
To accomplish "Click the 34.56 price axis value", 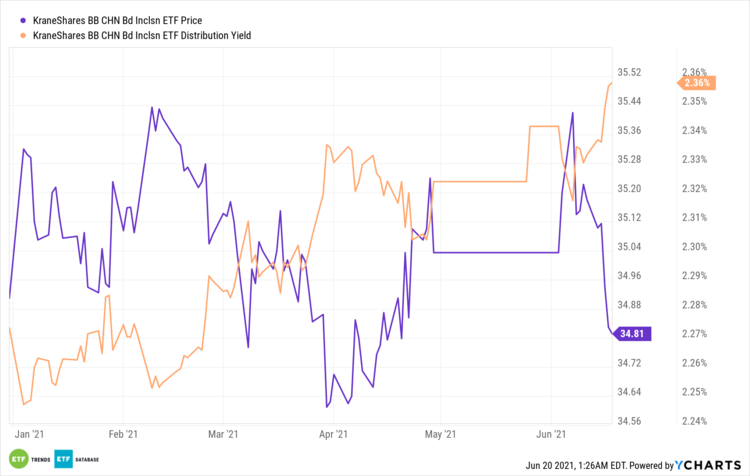I will coord(631,421).
